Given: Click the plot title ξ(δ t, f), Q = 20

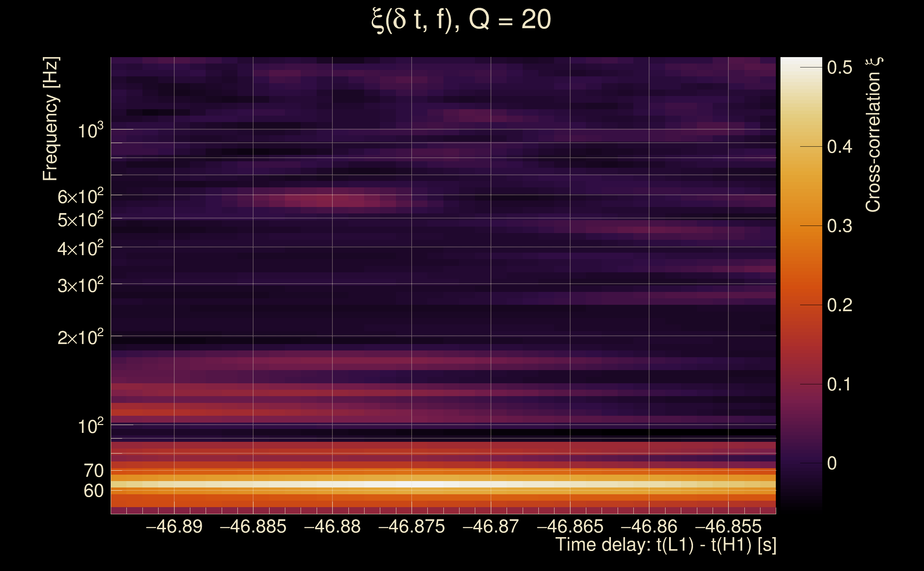Looking at the screenshot, I should pyautogui.click(x=461, y=20).
